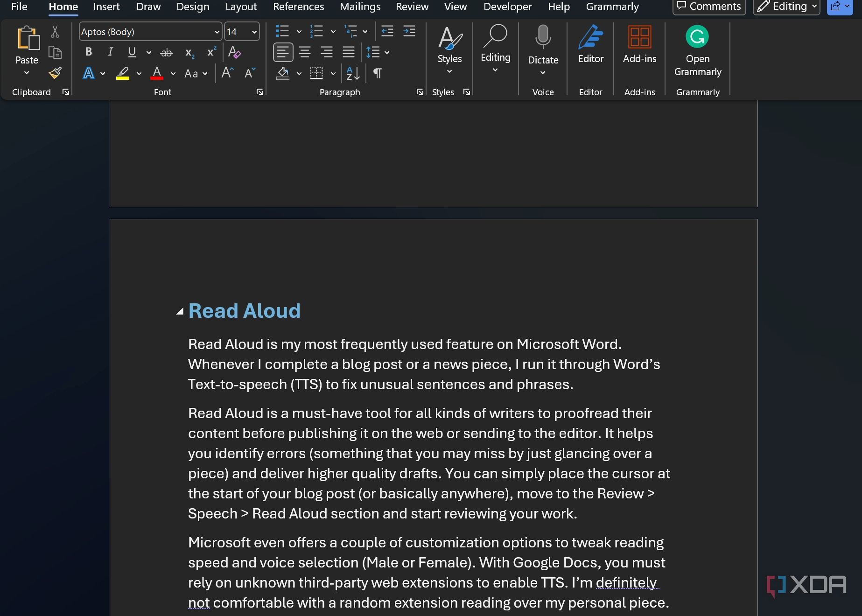Viewport: 862px width, 616px height.
Task: Click the Shading paint bucket icon
Action: point(283,73)
